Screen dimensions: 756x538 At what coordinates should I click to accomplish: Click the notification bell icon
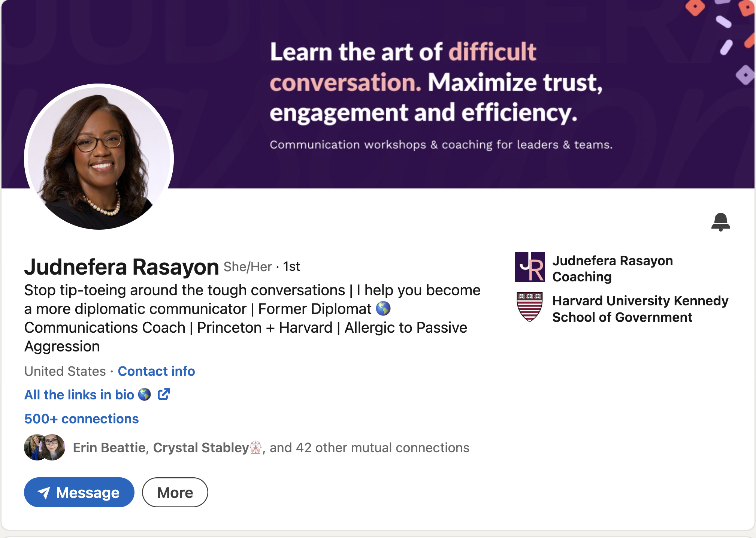point(721,223)
